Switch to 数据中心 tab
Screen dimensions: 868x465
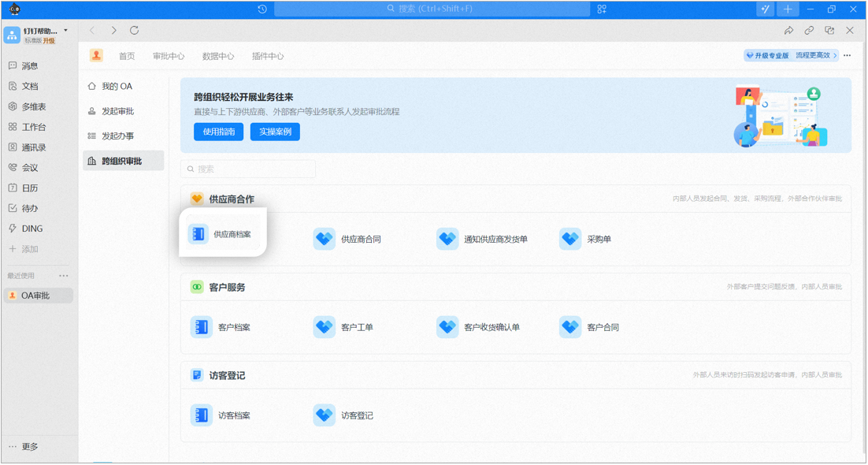coord(218,56)
